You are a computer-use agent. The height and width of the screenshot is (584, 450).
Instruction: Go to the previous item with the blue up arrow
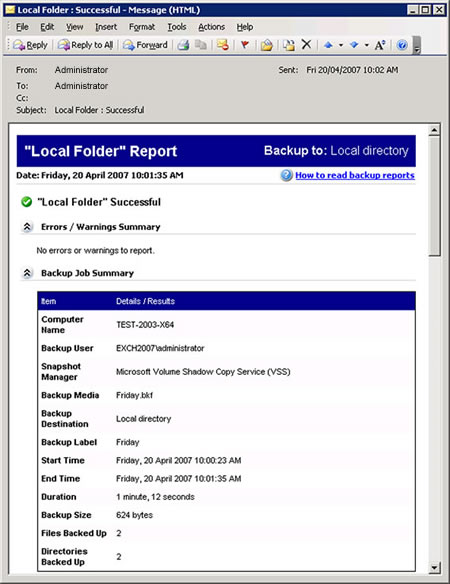point(328,45)
